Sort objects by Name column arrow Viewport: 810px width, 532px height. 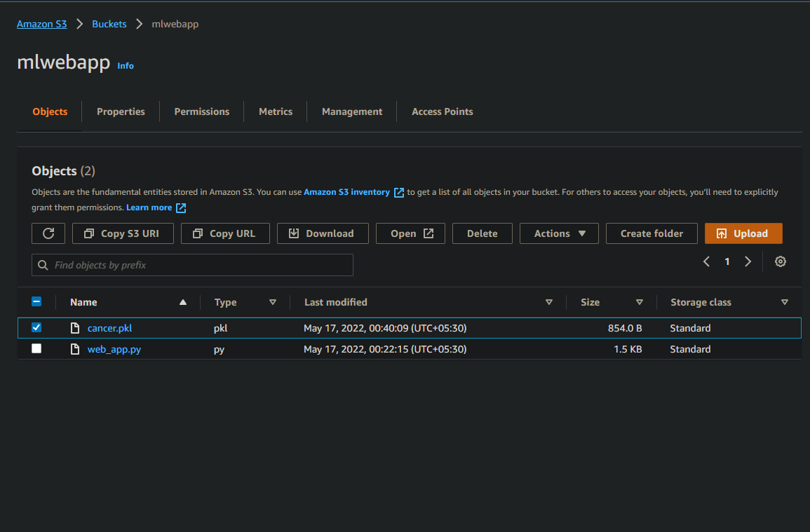pyautogui.click(x=183, y=302)
